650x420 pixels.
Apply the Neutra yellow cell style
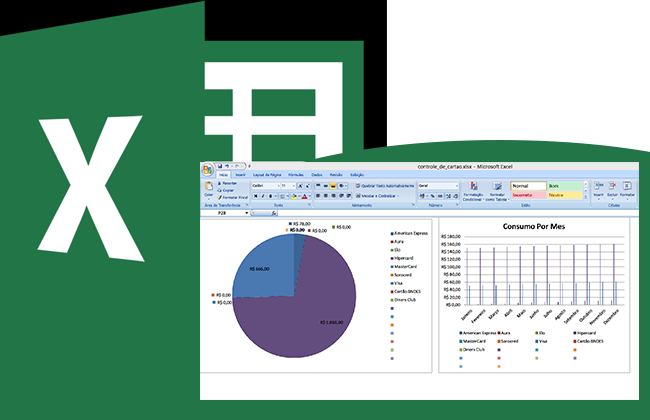565,195
